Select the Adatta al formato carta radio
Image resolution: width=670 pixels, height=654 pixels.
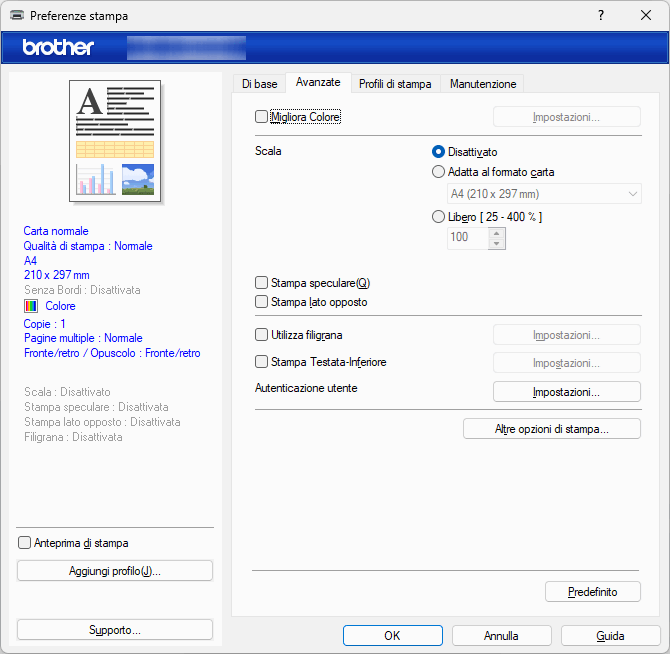(438, 172)
